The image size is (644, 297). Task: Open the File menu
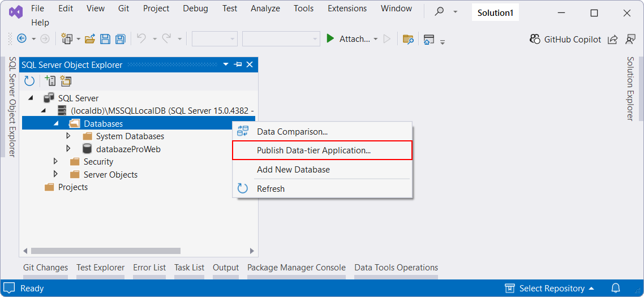38,8
